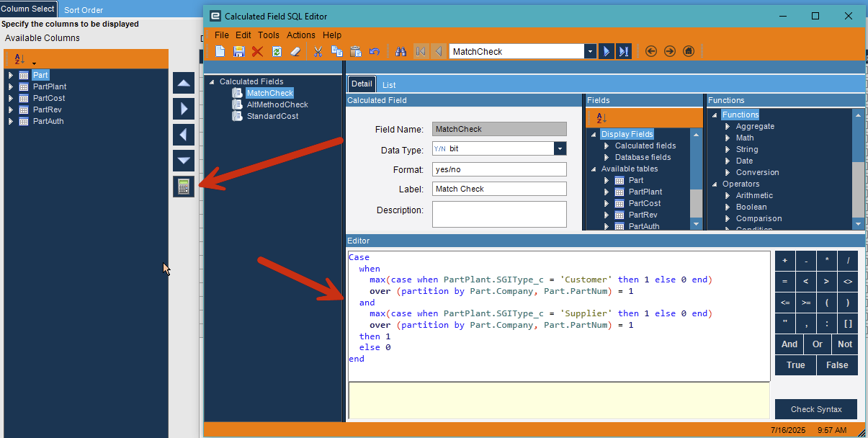Click the Refresh icon in the toolbar
This screenshot has width=868, height=438.
(277, 51)
